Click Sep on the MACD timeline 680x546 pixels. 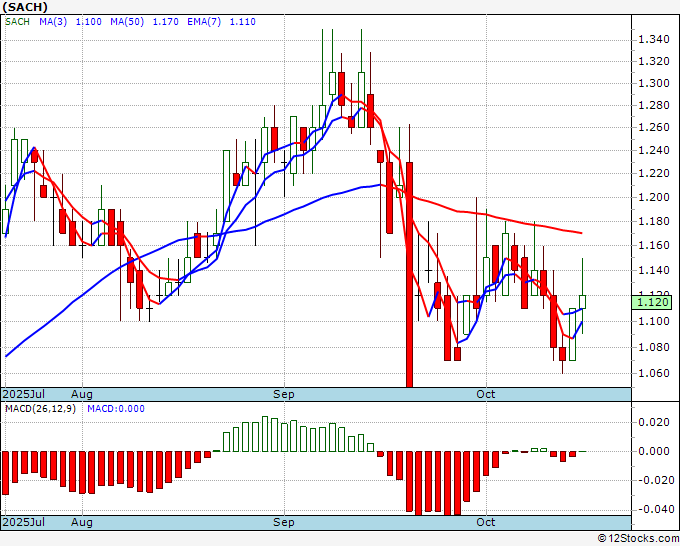[x=284, y=522]
